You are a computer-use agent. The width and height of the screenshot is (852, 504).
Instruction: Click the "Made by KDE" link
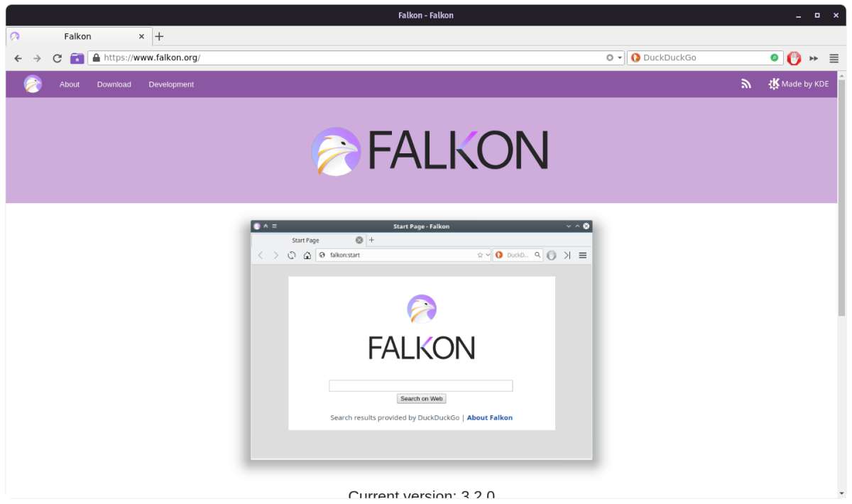point(804,84)
